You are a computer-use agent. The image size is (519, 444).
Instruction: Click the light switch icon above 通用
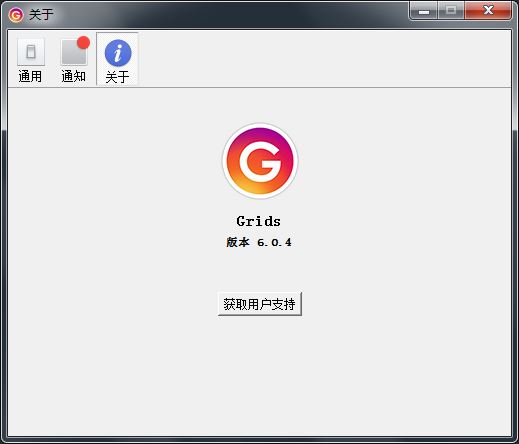pos(31,52)
